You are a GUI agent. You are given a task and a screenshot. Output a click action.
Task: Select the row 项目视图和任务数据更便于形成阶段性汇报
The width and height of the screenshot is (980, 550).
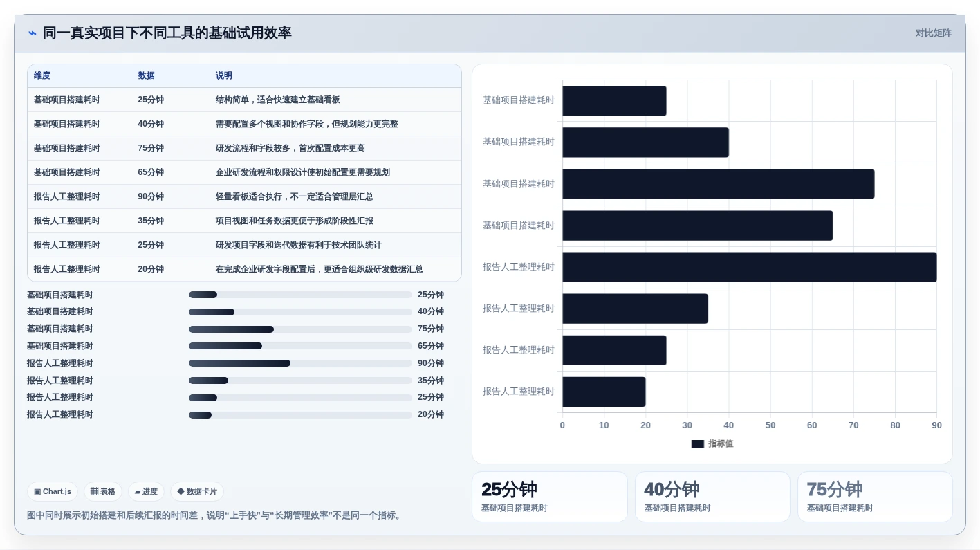point(244,221)
